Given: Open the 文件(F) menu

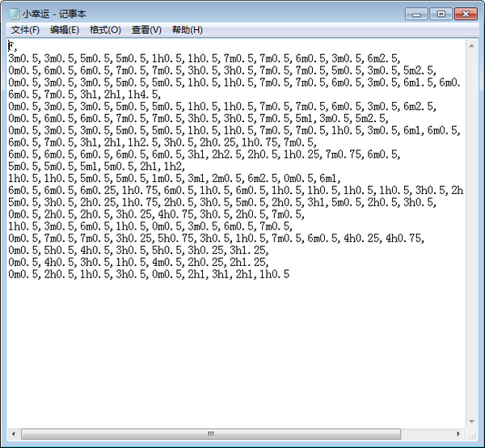Looking at the screenshot, I should click(25, 30).
